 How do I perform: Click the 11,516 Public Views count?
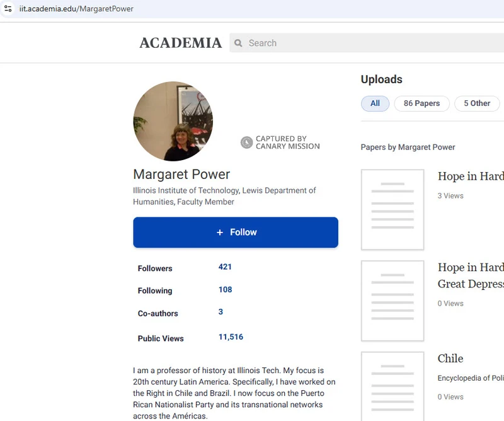pyautogui.click(x=231, y=337)
